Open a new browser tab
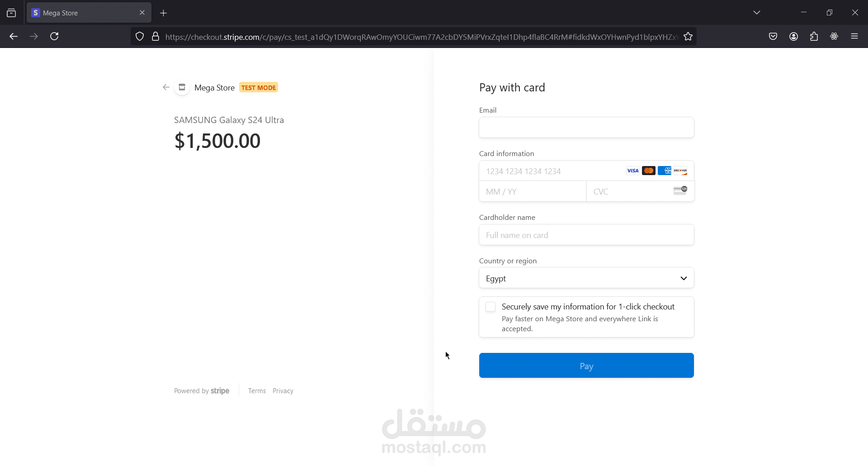Screen dimensions: 868x466 tap(164, 13)
